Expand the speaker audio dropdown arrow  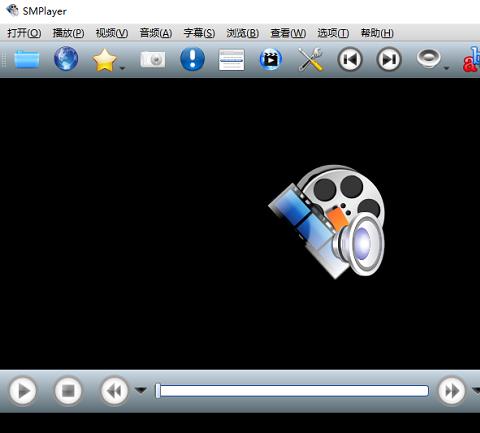click(446, 68)
